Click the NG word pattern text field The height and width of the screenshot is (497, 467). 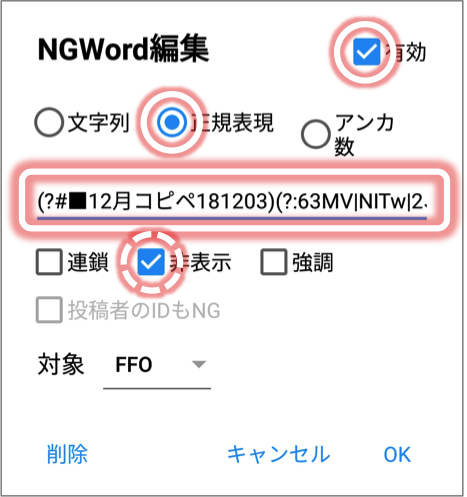click(232, 202)
